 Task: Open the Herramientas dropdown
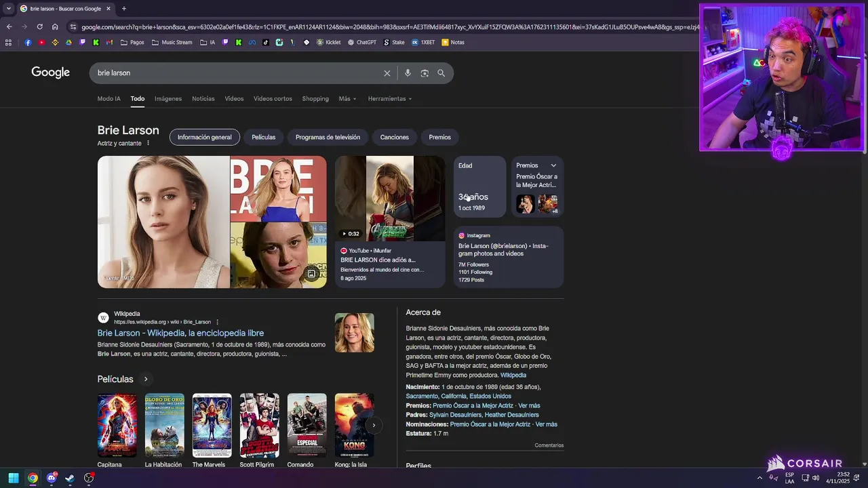click(x=390, y=99)
